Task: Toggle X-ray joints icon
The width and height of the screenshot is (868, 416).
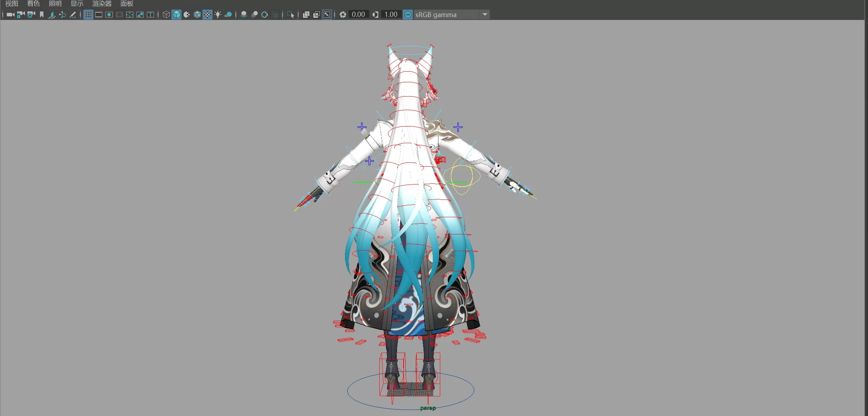Action: tap(327, 15)
